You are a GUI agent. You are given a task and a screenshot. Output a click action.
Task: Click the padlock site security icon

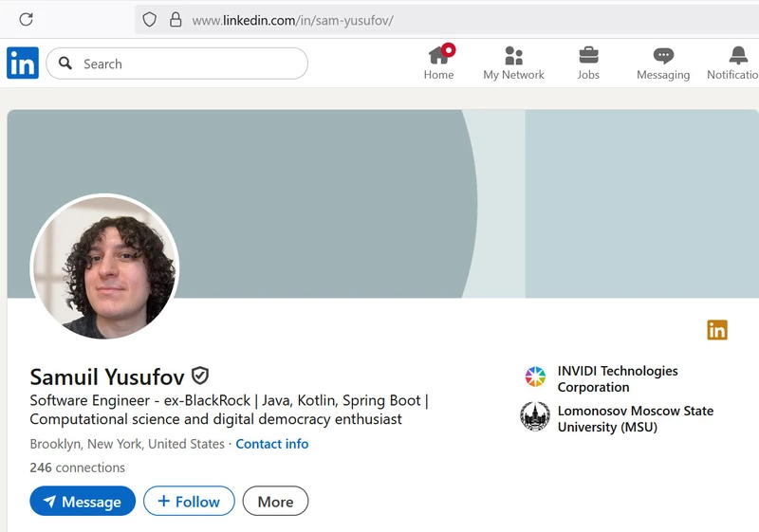point(175,19)
